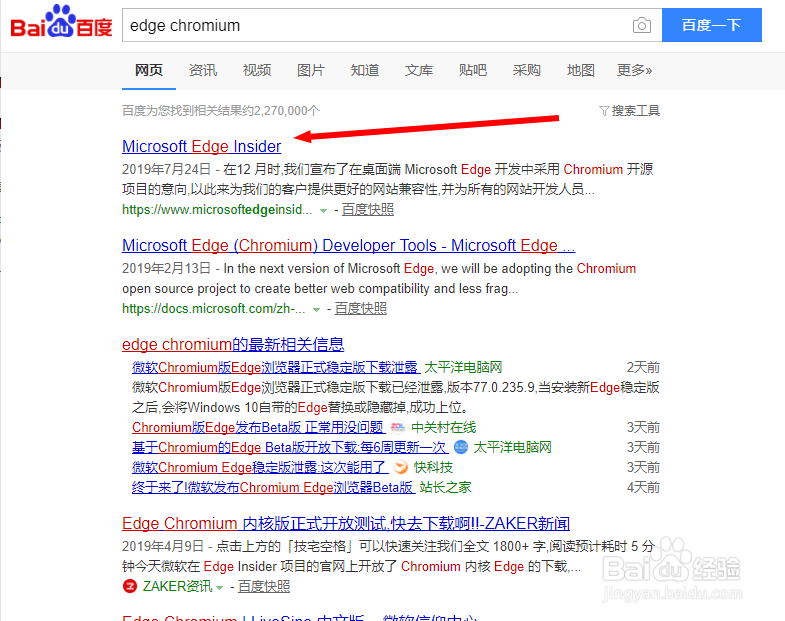This screenshot has height=621, width=785.
Task: Select the 网页 tab
Action: click(149, 71)
